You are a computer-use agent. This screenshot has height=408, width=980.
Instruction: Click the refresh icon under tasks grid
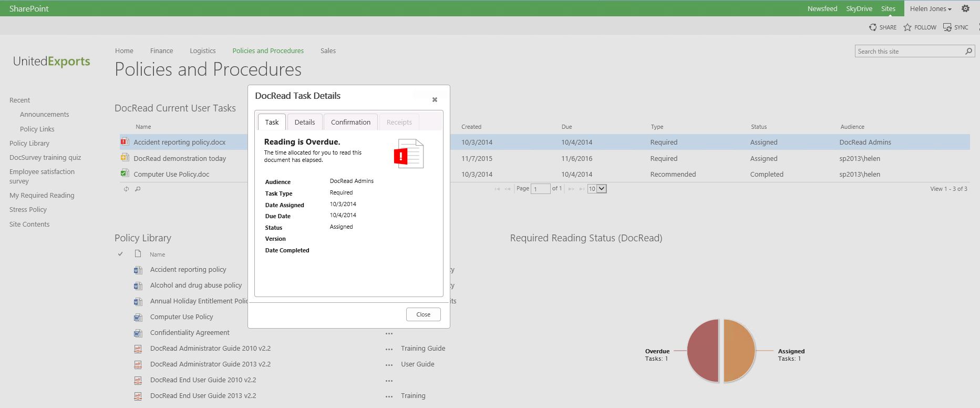click(x=126, y=189)
